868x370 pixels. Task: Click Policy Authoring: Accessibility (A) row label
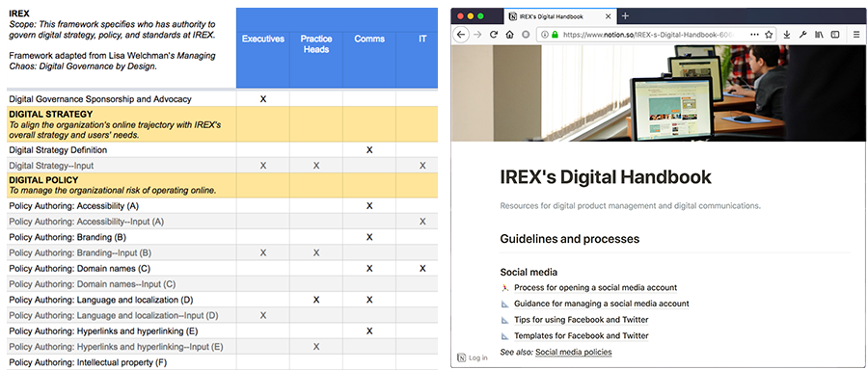pos(73,206)
